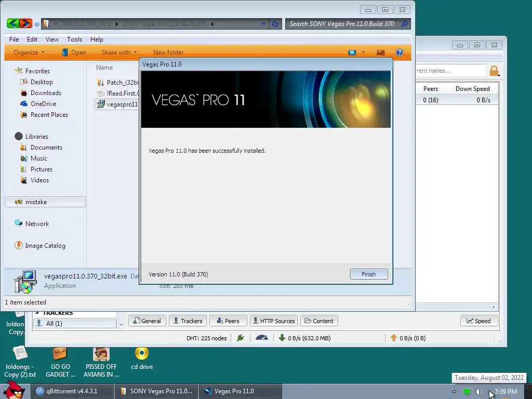532x399 pixels.
Task: Switch to the HTTP Sources tab
Action: [x=274, y=321]
